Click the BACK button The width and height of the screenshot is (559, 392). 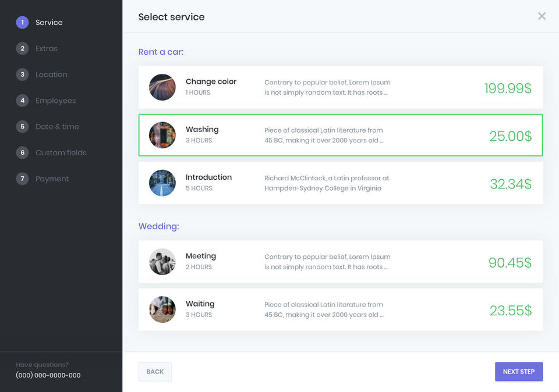[155, 372]
